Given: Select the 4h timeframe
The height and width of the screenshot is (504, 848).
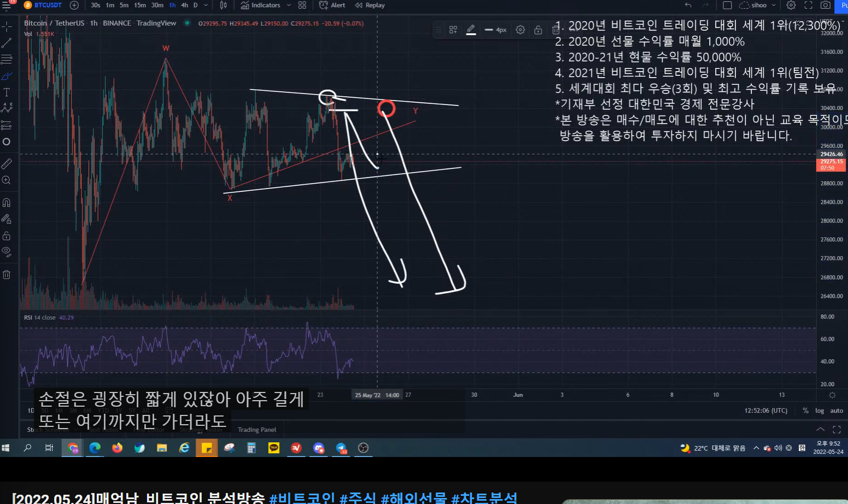Looking at the screenshot, I should coord(184,5).
